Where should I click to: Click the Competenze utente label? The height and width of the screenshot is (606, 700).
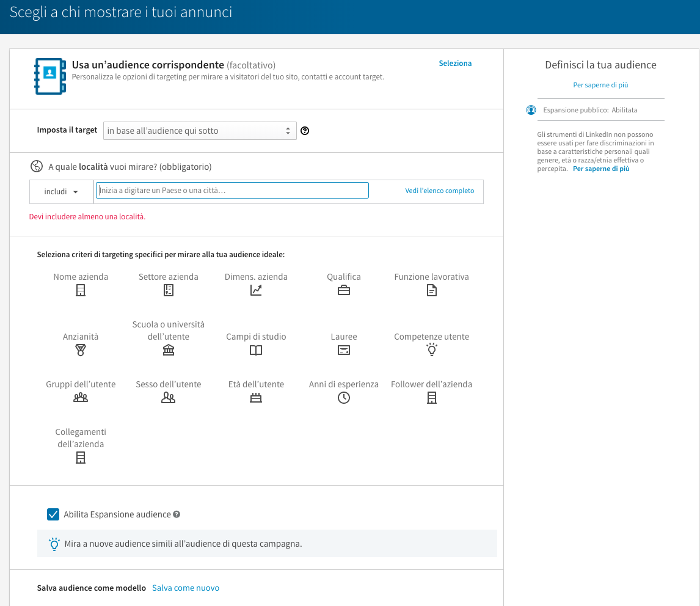click(x=432, y=337)
